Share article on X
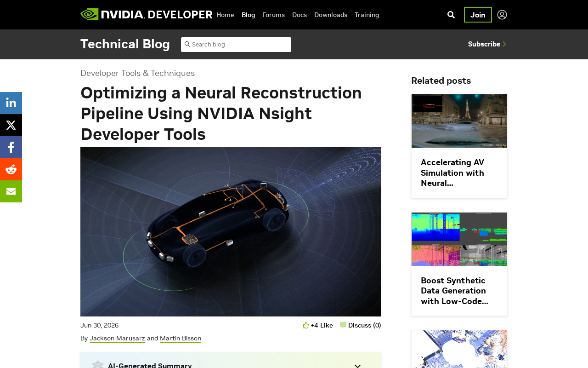This screenshot has height=368, width=588. pos(11,125)
